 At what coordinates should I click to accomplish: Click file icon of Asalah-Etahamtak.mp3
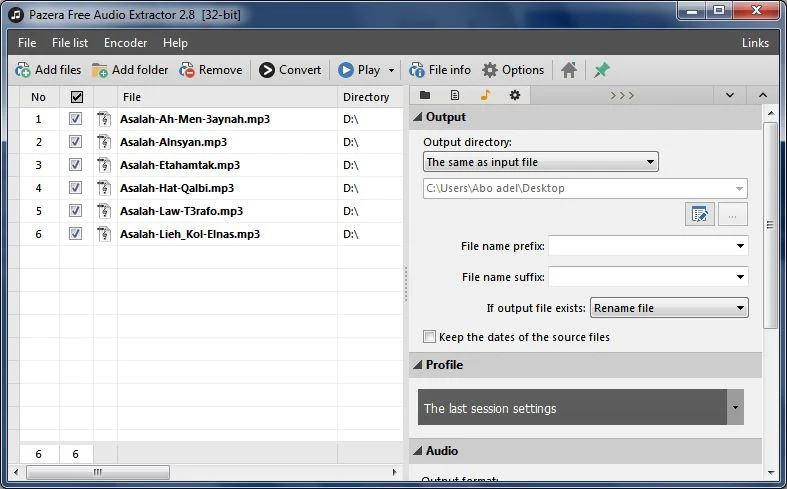tap(104, 165)
